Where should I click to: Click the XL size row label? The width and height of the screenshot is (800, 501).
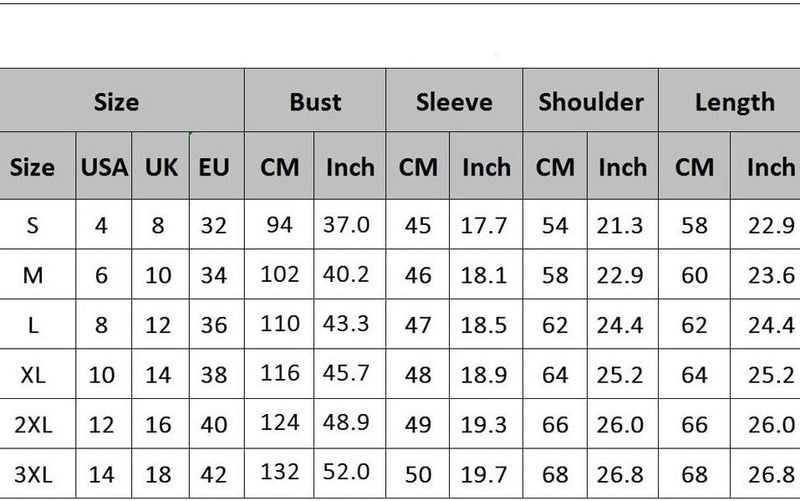pos(33,374)
